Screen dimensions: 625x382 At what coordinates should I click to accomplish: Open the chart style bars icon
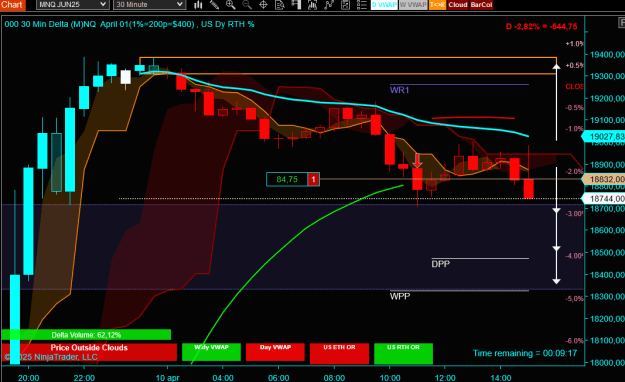tap(198, 5)
